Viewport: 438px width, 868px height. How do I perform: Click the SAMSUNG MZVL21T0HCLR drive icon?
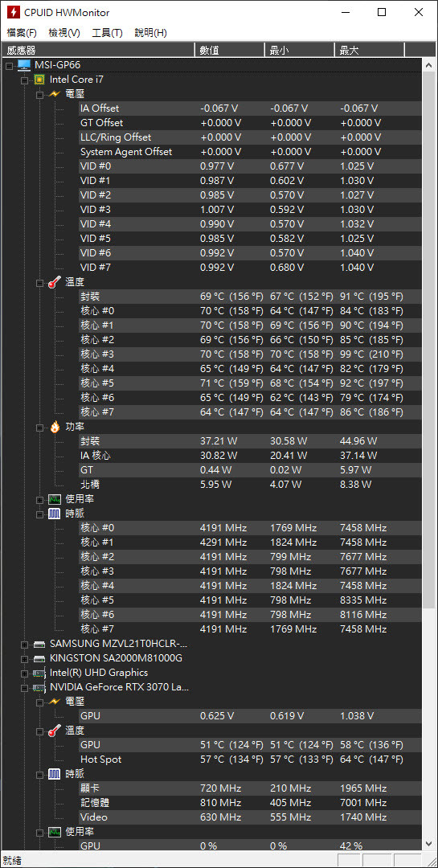[39, 644]
